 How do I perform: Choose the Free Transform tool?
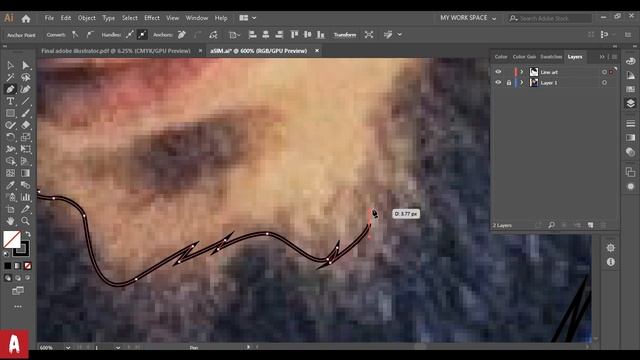[x=25, y=149]
